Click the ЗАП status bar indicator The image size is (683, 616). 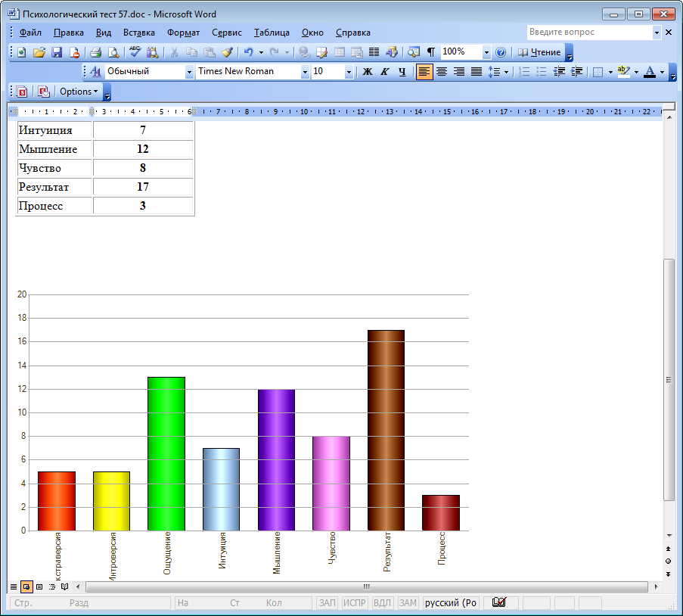(327, 603)
